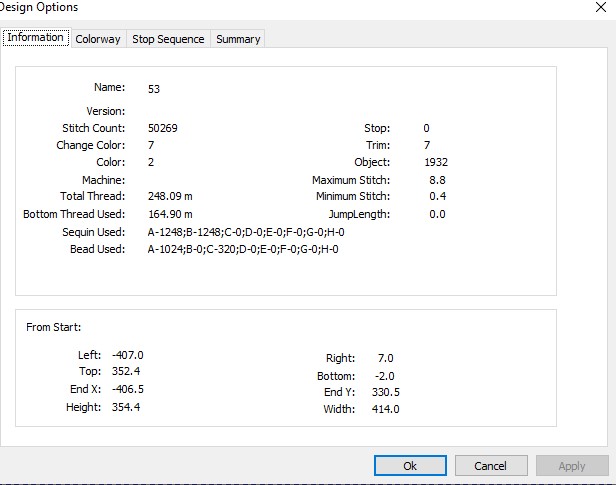Viewport: 616px width, 485px height.
Task: Select the Name value 53
Action: point(154,89)
